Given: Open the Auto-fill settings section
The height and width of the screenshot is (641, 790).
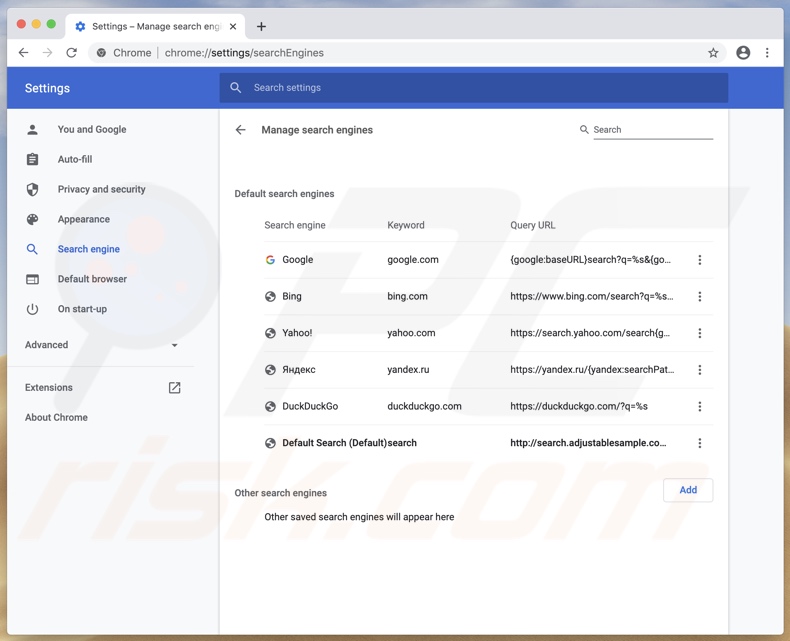Looking at the screenshot, I should coord(75,159).
